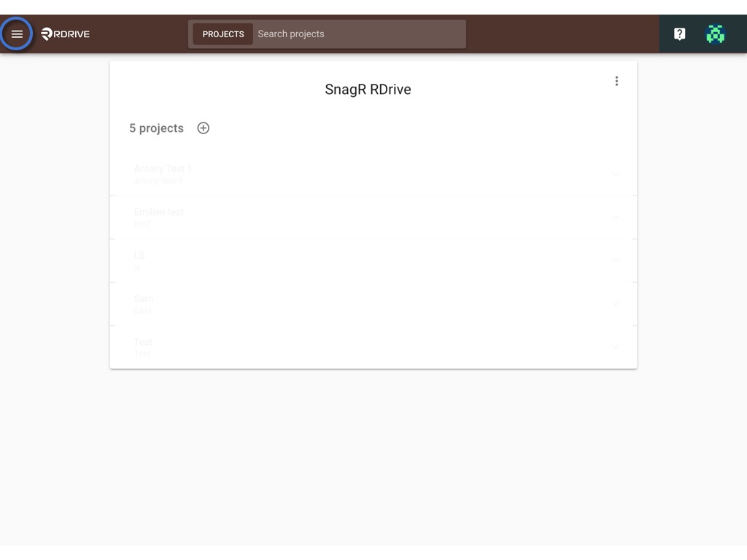The image size is (747, 560).
Task: Click the SnagR RDrive title
Action: click(x=368, y=90)
